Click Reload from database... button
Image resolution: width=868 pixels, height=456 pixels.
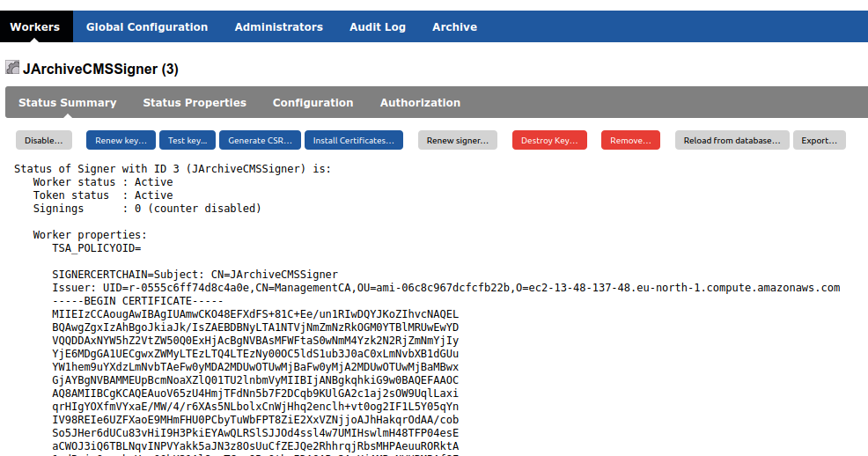732,140
